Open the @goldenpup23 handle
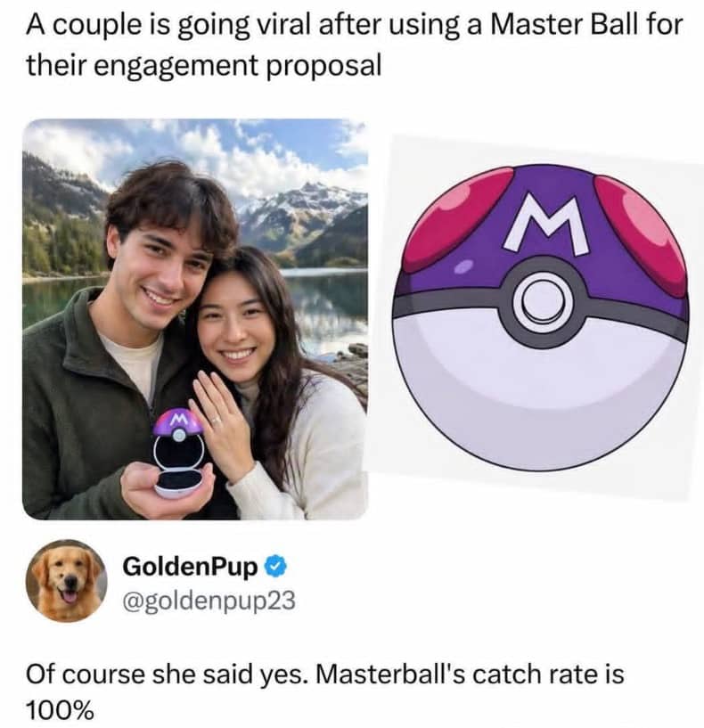This screenshot has height=728, width=704. [x=209, y=601]
